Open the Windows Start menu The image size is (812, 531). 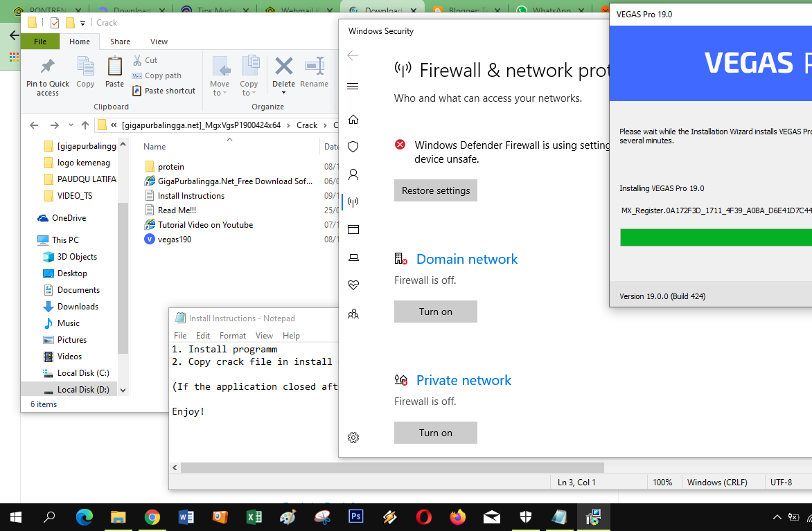point(15,517)
